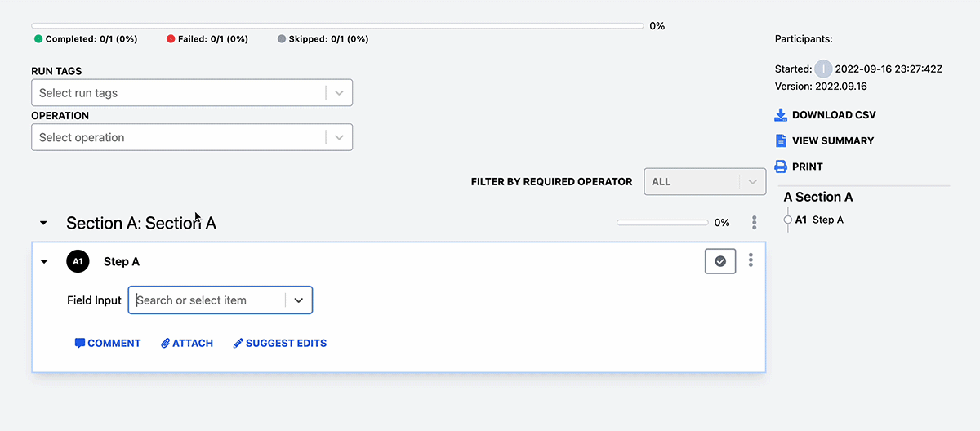
Task: Click the Section A progress bar
Action: coord(662,222)
